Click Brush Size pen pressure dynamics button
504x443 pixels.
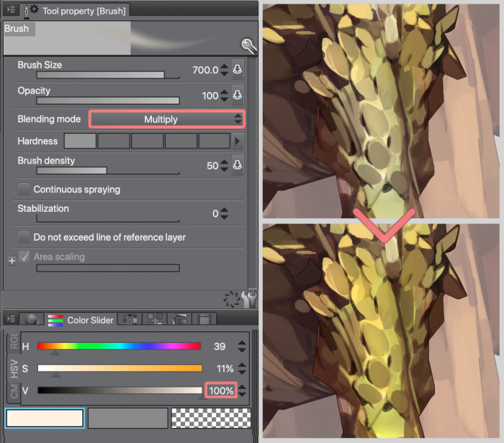238,70
